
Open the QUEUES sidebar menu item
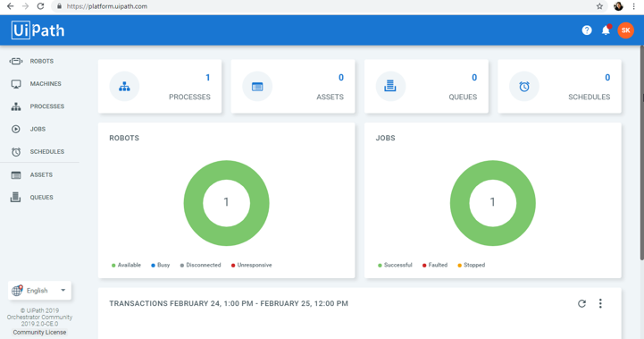[x=41, y=198]
